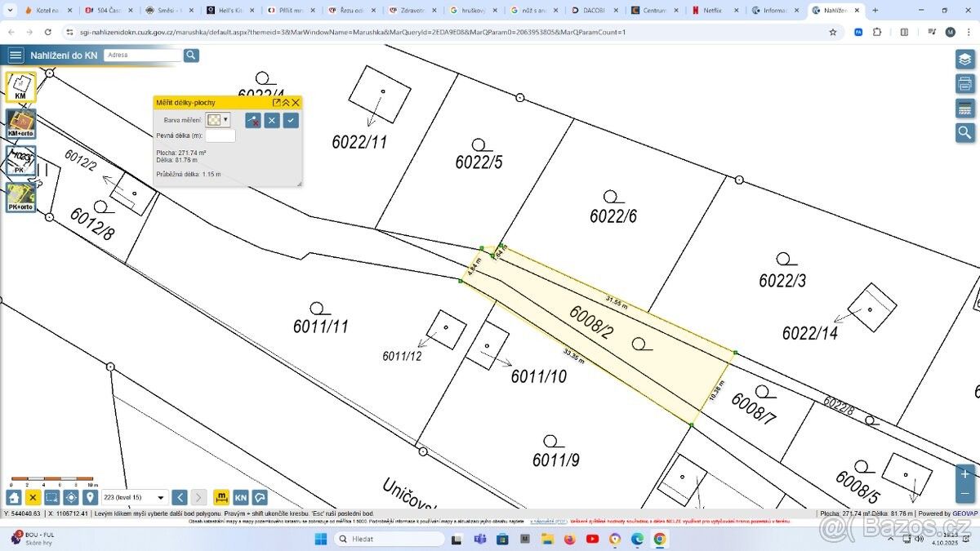This screenshot has width=980, height=551.
Task: Open the scale level 223 dropdown
Action: 135,497
